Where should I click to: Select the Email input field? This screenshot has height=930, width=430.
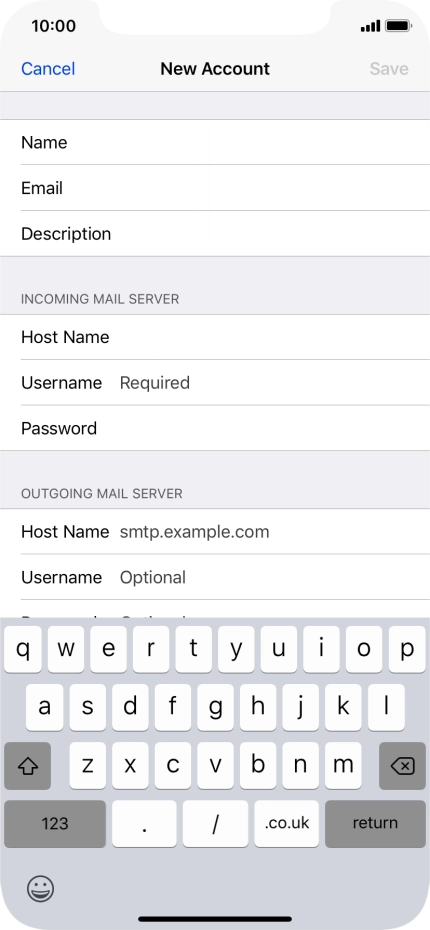tap(215, 188)
